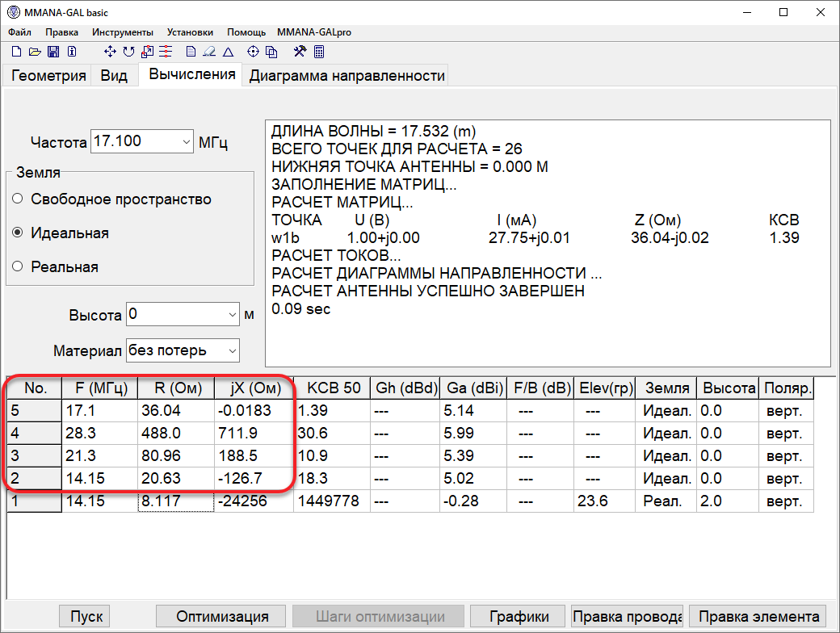Select the Свободное пространство radio button

tap(18, 199)
